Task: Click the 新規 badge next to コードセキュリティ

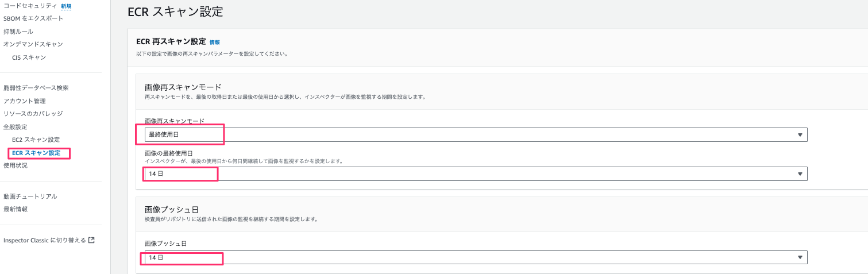Action: pos(66,6)
